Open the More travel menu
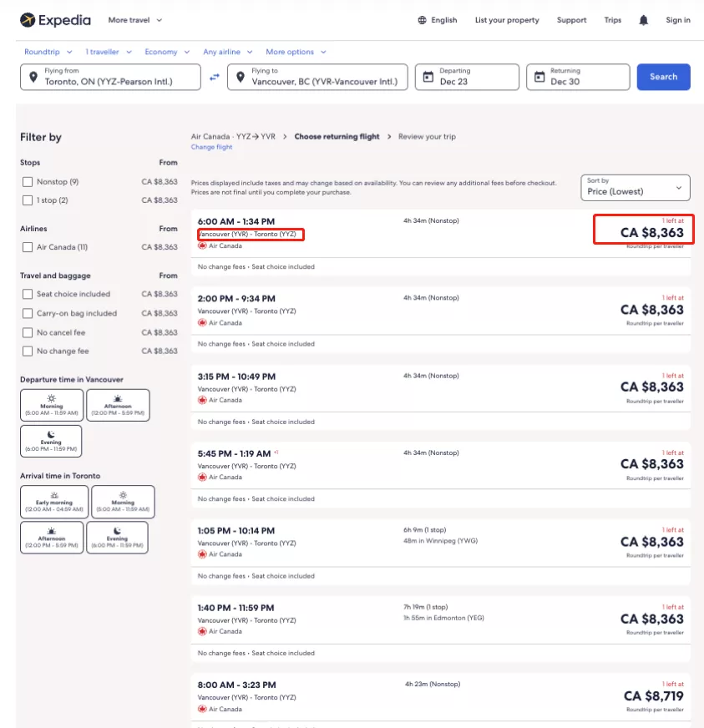The width and height of the screenshot is (704, 728). click(x=135, y=20)
